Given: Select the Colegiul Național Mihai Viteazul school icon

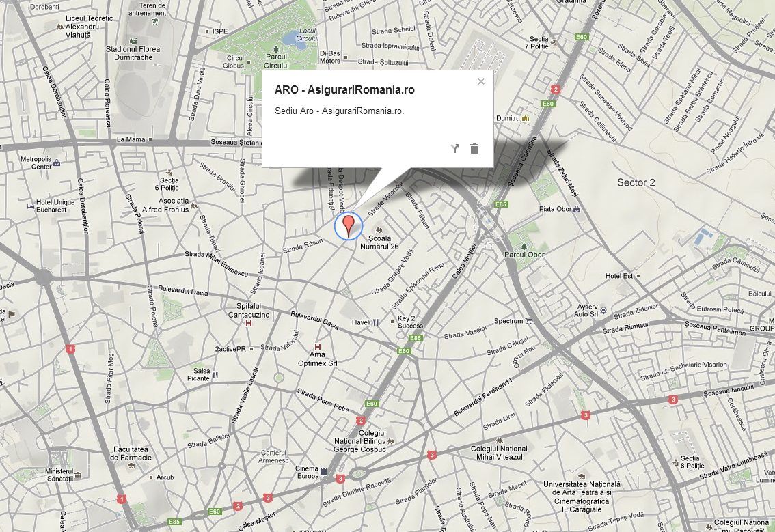Looking at the screenshot, I should pyautogui.click(x=499, y=440).
